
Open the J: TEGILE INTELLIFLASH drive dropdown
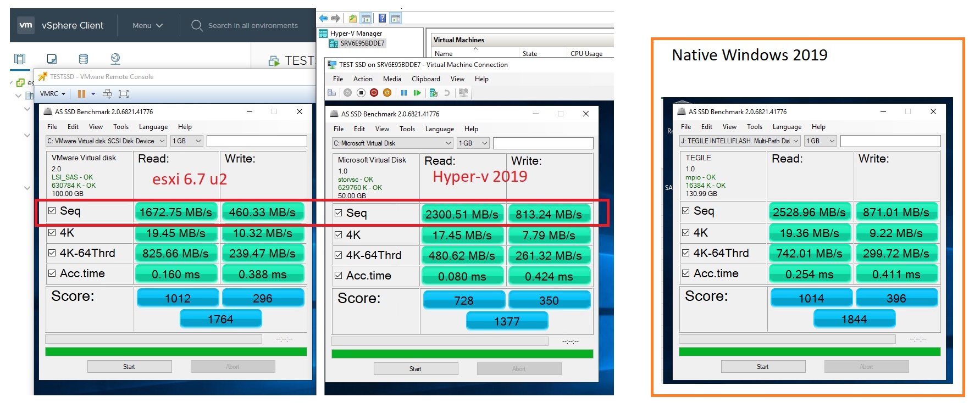pyautogui.click(x=740, y=141)
